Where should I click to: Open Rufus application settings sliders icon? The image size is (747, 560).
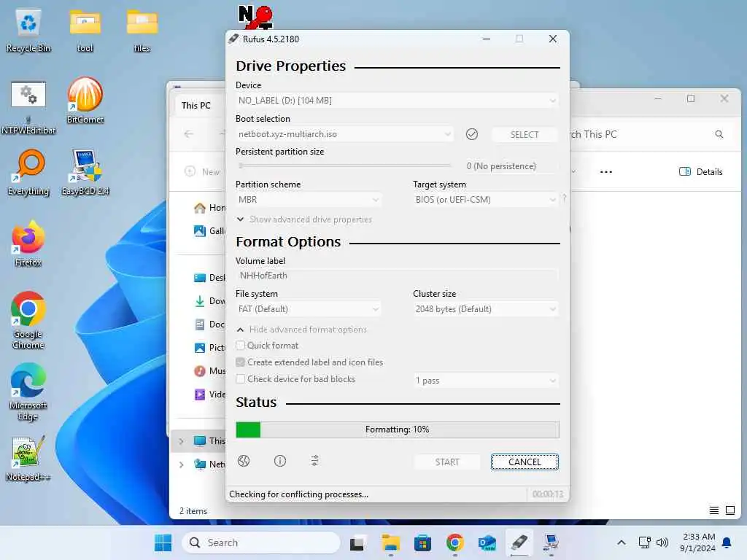pos(314,461)
